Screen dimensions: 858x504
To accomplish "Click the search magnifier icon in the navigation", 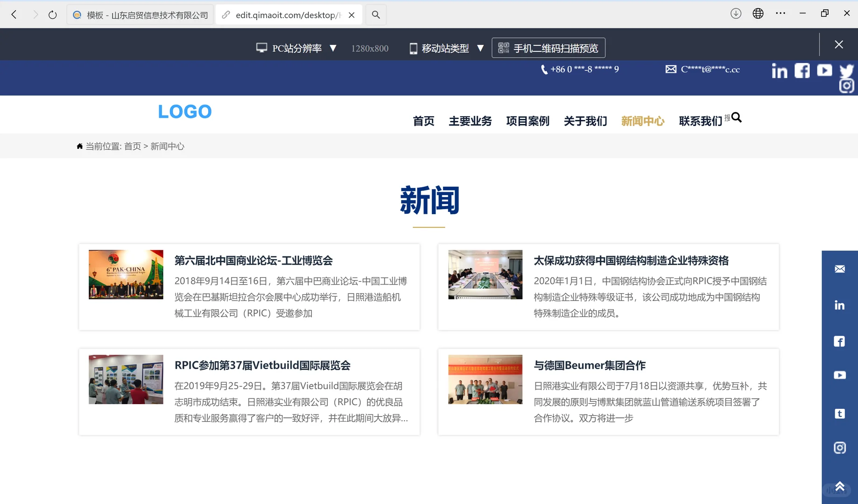I will point(736,117).
